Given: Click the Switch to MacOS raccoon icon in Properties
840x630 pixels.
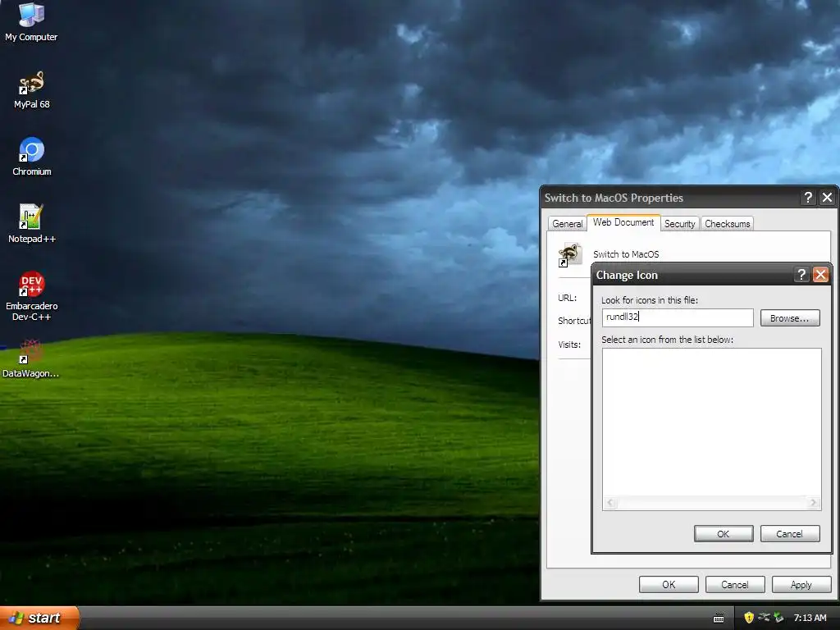Looking at the screenshot, I should pyautogui.click(x=569, y=254).
